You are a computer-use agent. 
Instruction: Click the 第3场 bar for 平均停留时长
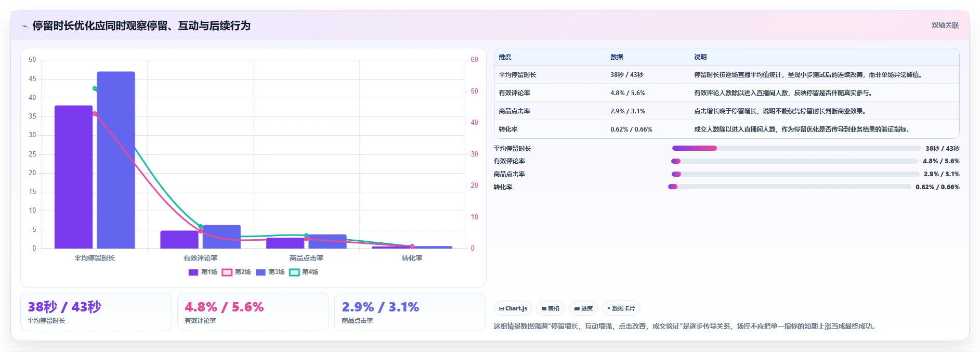pos(116,160)
